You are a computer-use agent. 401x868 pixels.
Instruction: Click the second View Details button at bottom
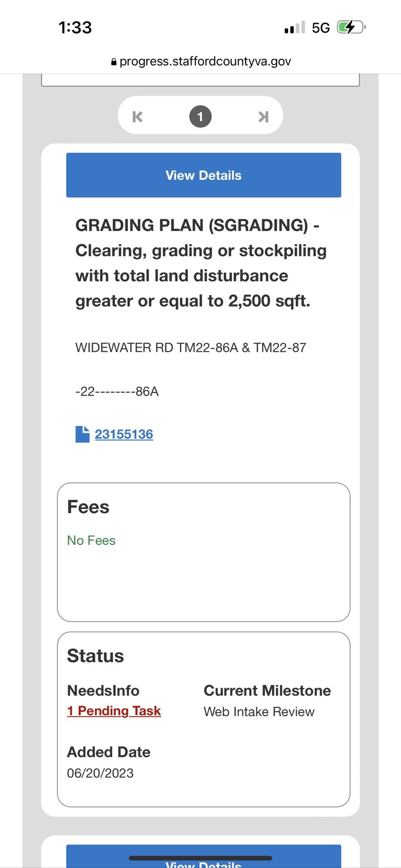(x=204, y=859)
